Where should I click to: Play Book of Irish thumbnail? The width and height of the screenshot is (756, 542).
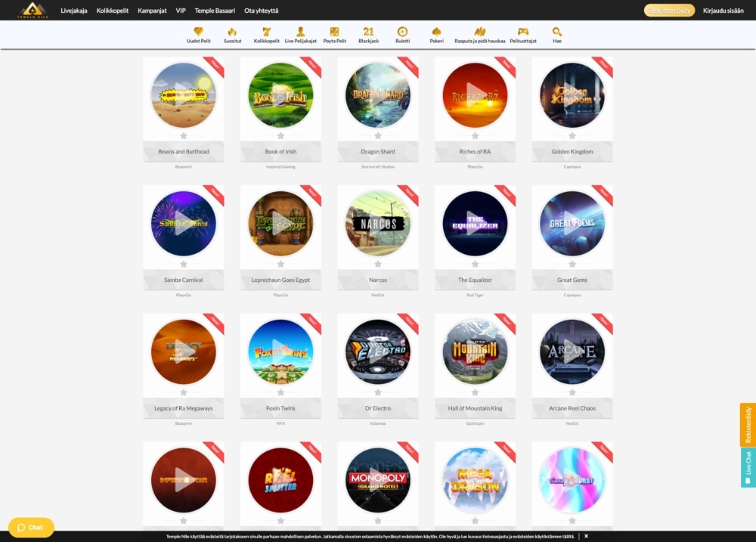click(x=280, y=95)
